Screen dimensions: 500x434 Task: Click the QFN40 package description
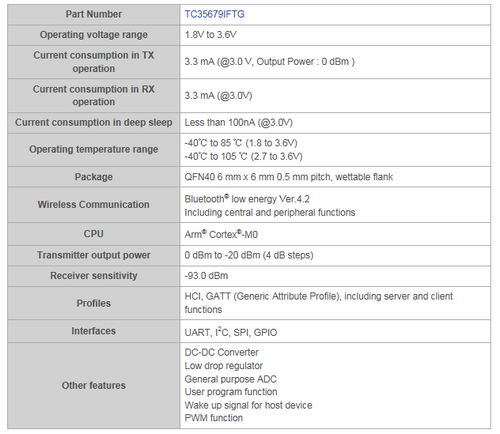click(x=289, y=177)
